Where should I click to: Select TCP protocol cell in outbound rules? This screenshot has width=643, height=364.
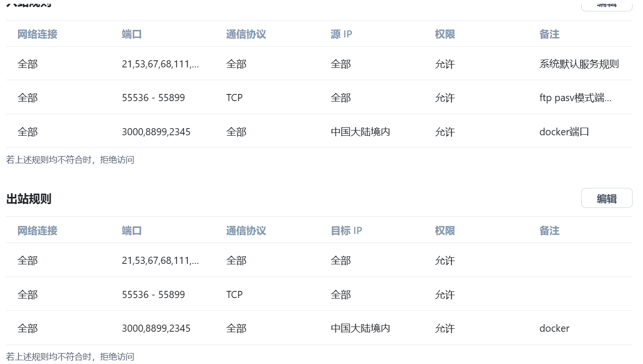234,295
